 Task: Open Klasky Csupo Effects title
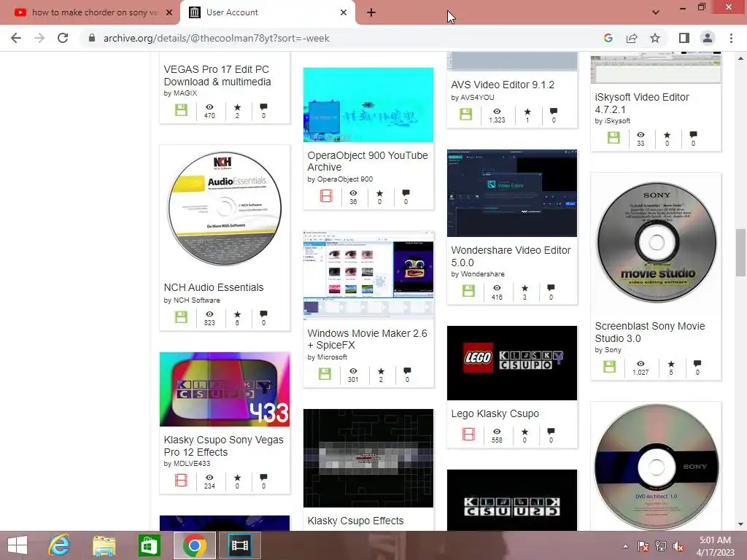(x=355, y=521)
